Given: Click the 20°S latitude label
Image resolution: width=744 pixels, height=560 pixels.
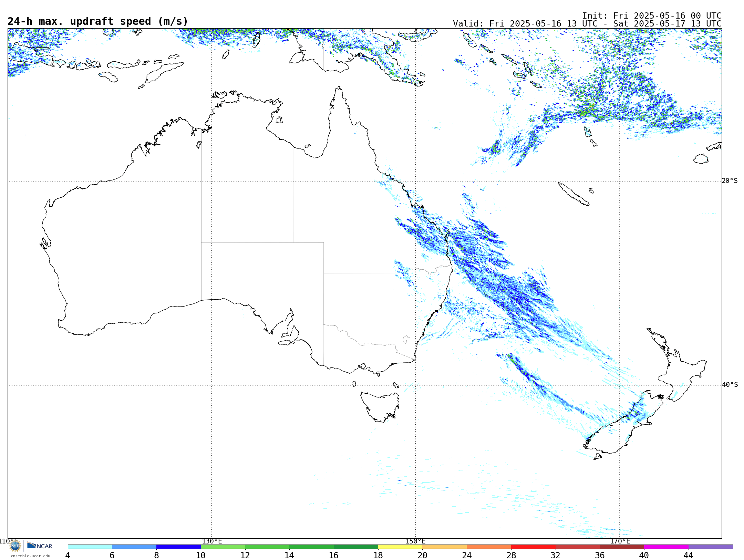Looking at the screenshot, I should pyautogui.click(x=730, y=181).
